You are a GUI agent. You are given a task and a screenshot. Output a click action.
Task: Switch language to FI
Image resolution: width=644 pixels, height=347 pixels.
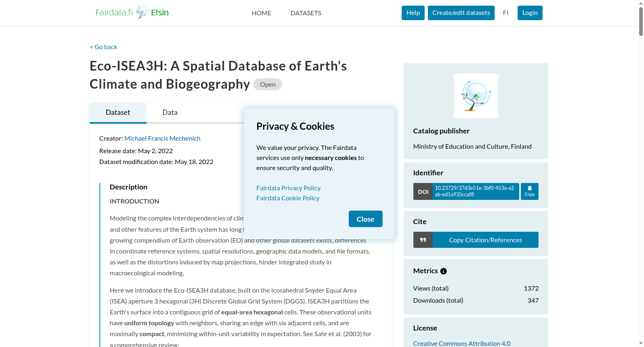(x=506, y=13)
